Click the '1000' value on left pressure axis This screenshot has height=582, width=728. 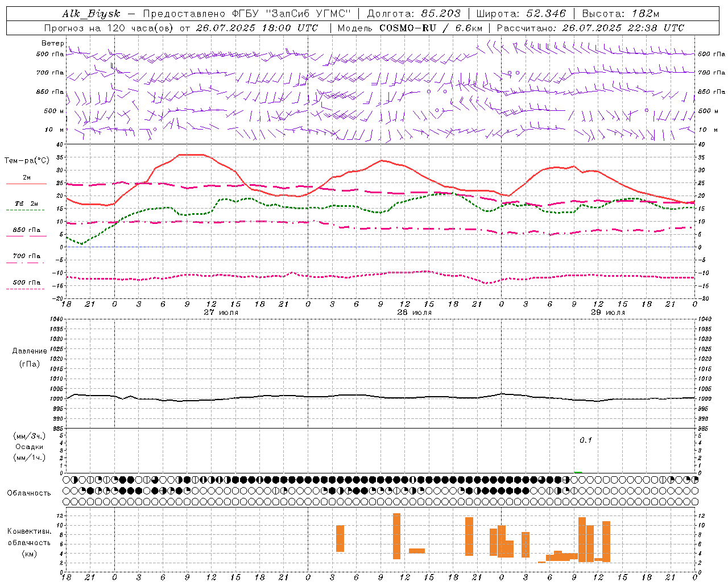(55, 399)
